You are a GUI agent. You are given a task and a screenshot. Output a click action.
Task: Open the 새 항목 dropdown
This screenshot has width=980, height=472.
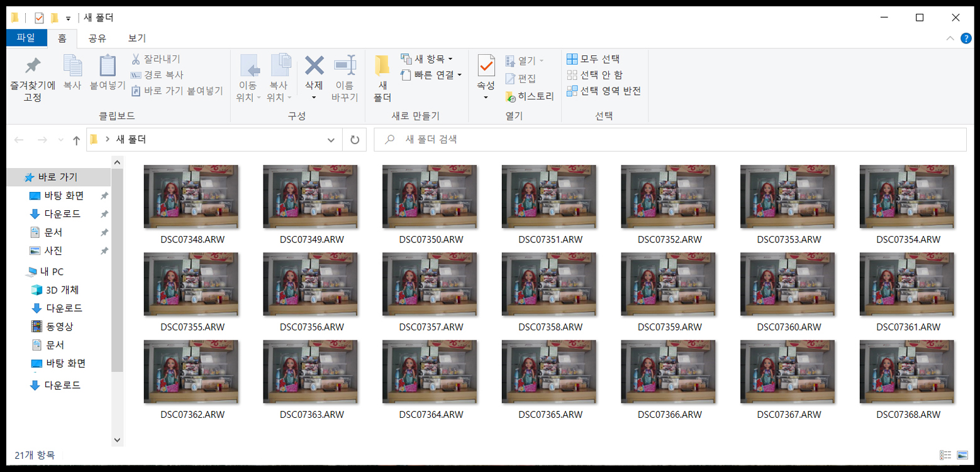point(426,59)
